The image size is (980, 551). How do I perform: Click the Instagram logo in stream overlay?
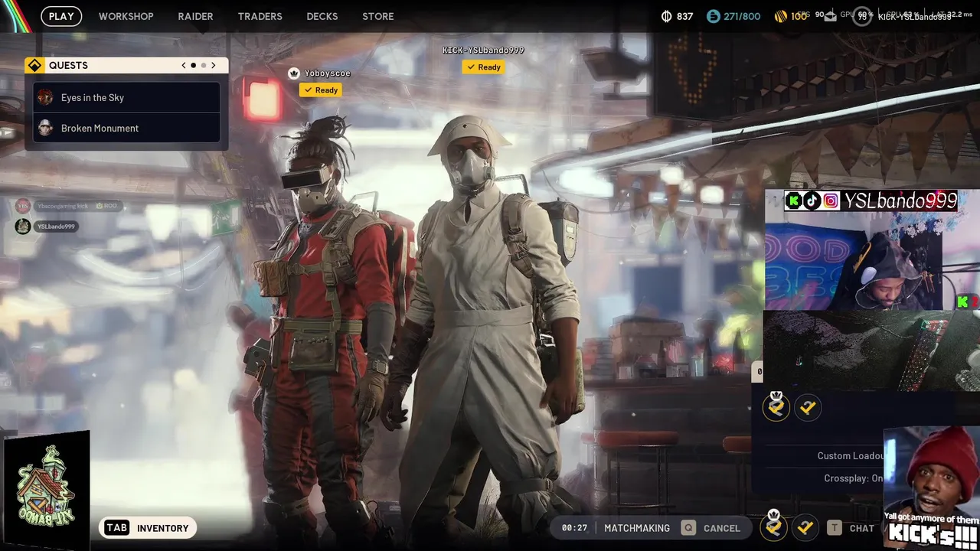click(831, 201)
